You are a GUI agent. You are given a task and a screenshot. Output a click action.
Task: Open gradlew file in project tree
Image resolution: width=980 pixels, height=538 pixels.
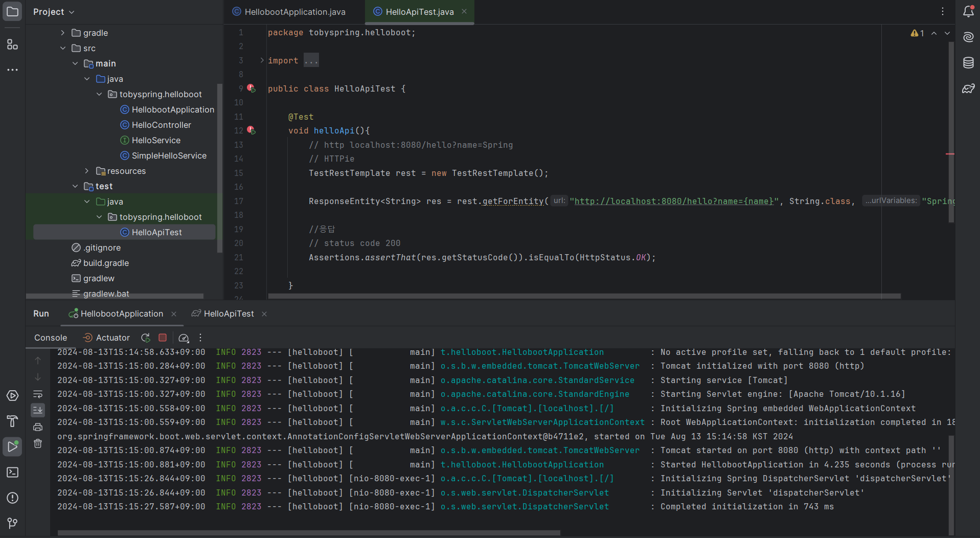point(93,278)
